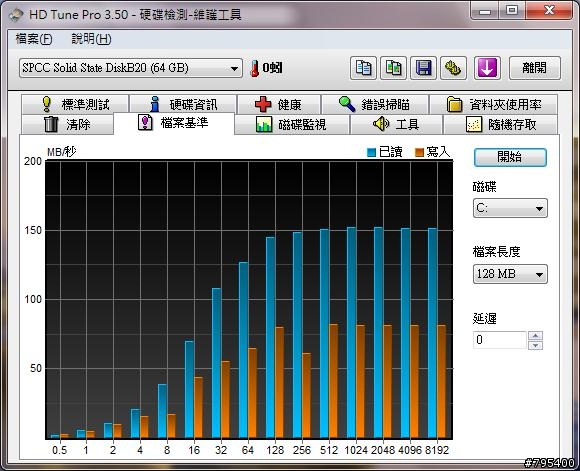Open the 磁碟監視 disk monitor tab
The width and height of the screenshot is (580, 471).
(x=292, y=124)
